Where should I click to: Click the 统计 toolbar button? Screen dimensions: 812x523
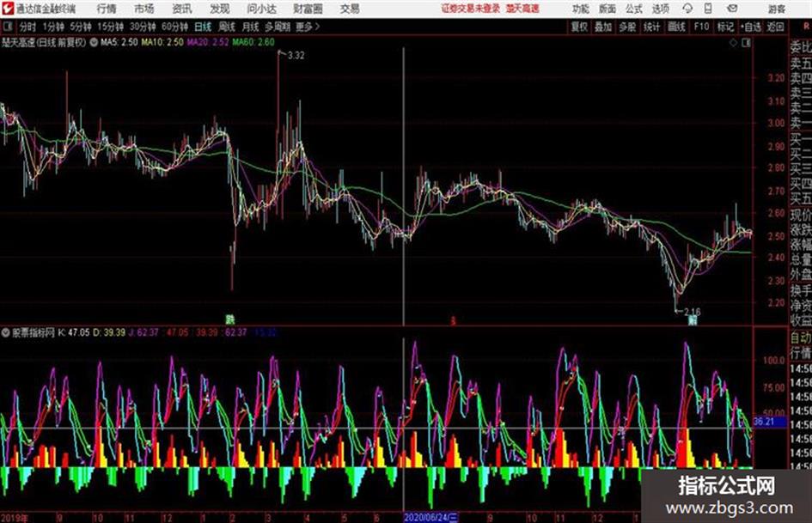[651, 27]
